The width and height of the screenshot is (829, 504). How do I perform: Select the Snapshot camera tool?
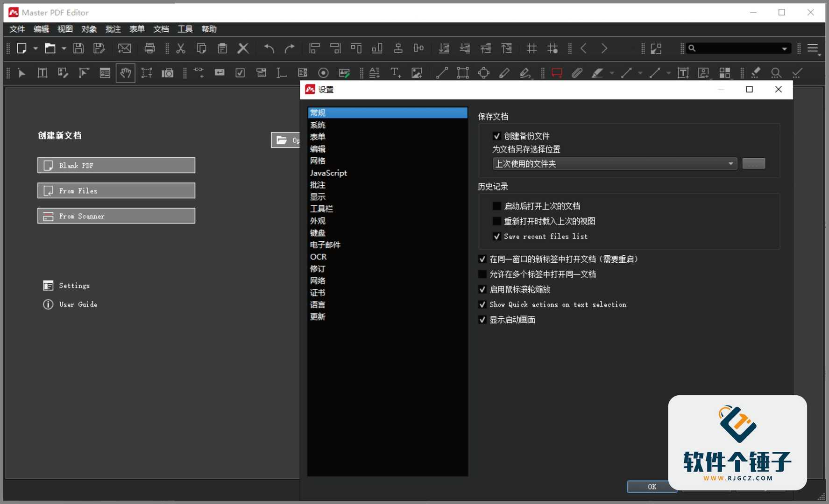tap(167, 73)
